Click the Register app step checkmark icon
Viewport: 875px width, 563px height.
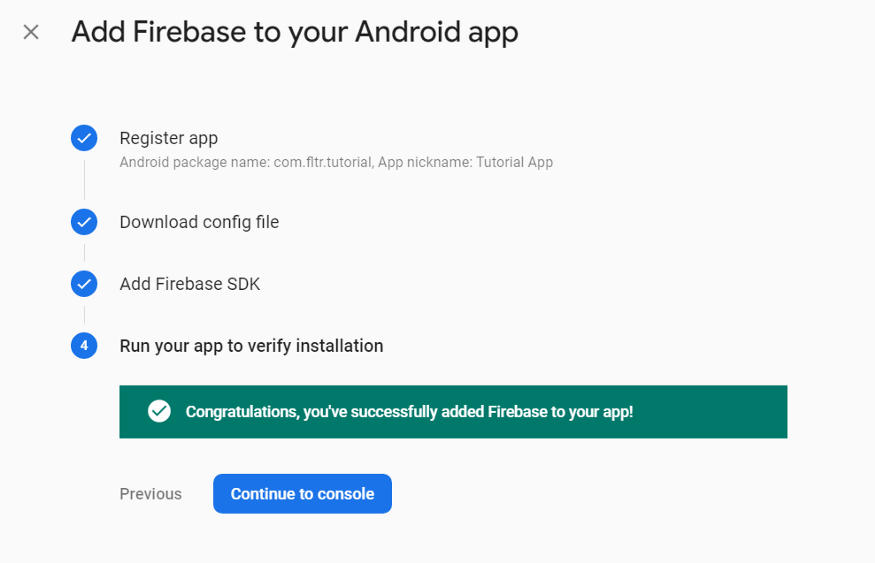point(84,138)
